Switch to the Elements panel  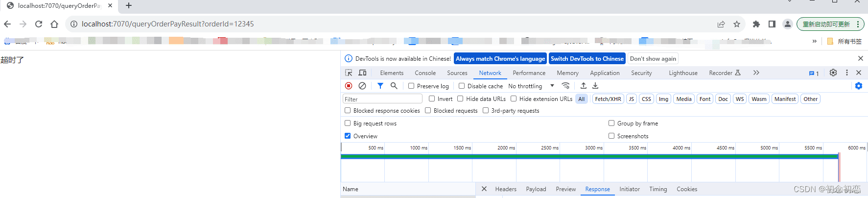click(392, 73)
